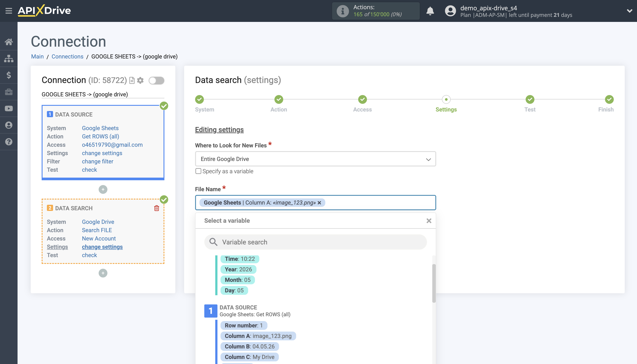Image resolution: width=637 pixels, height=364 pixels.
Task: Click the change filter link
Action: click(x=98, y=161)
